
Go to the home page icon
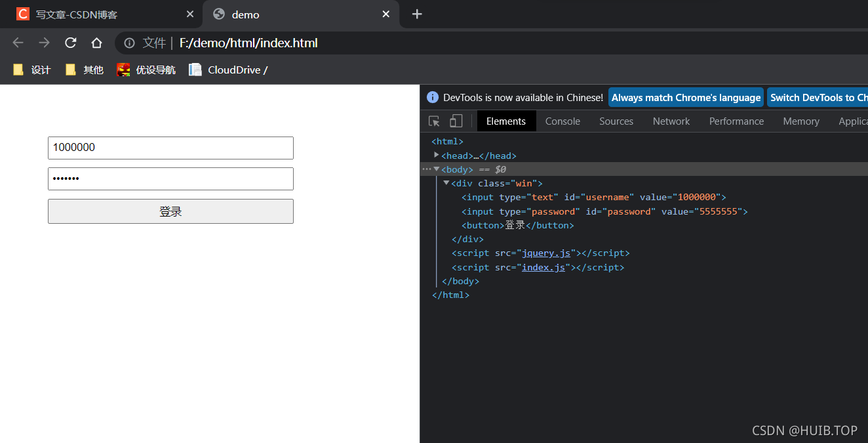click(96, 43)
